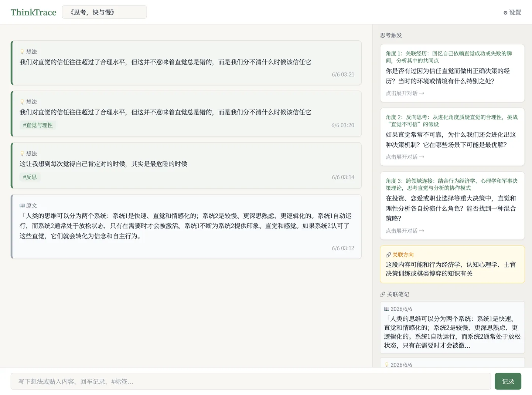Click the lightbulb icon on the 03:20 note
Image resolution: width=532 pixels, height=395 pixels.
(22, 102)
